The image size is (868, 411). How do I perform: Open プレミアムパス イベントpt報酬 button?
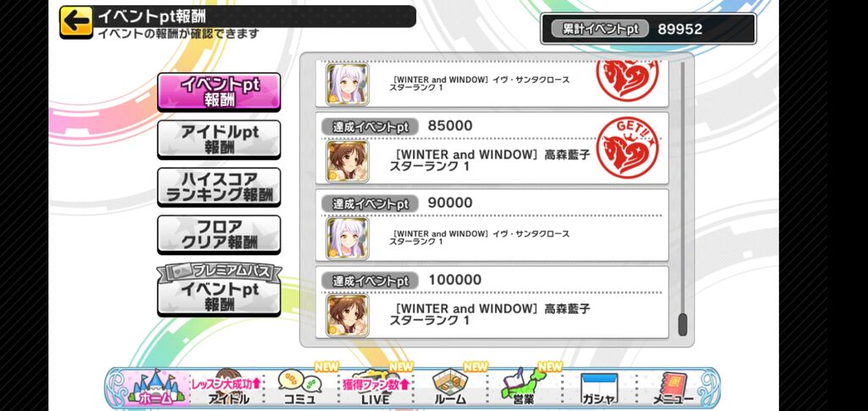point(219,289)
